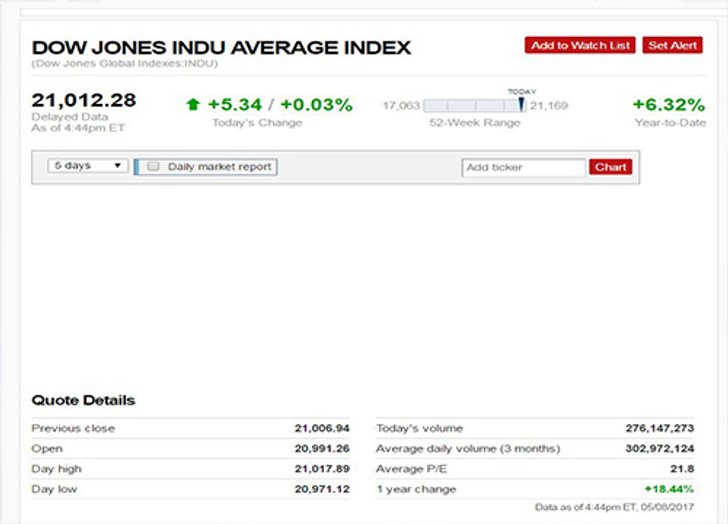Click the 52-Week Range label
728x524 pixels.
[x=475, y=123]
